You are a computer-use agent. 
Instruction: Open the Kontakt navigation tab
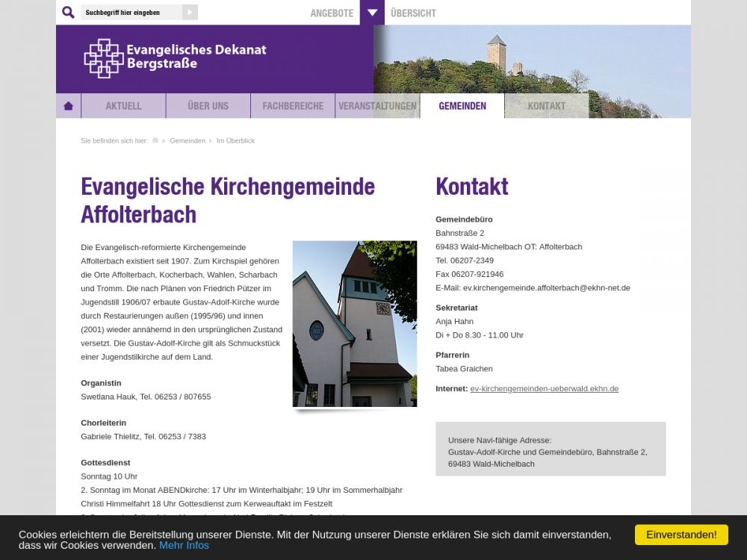tap(547, 106)
